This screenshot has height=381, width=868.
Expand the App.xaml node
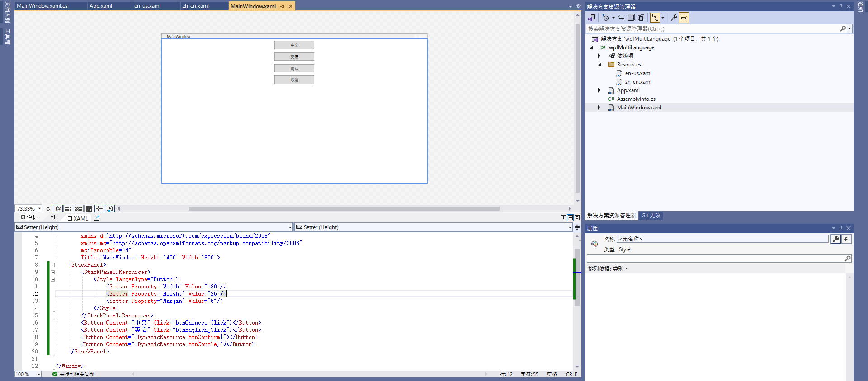click(599, 90)
